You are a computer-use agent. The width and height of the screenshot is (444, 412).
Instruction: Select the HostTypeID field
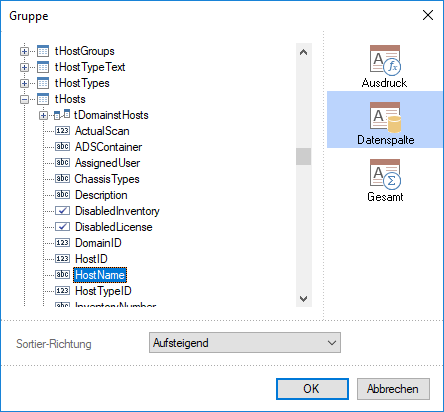click(103, 291)
